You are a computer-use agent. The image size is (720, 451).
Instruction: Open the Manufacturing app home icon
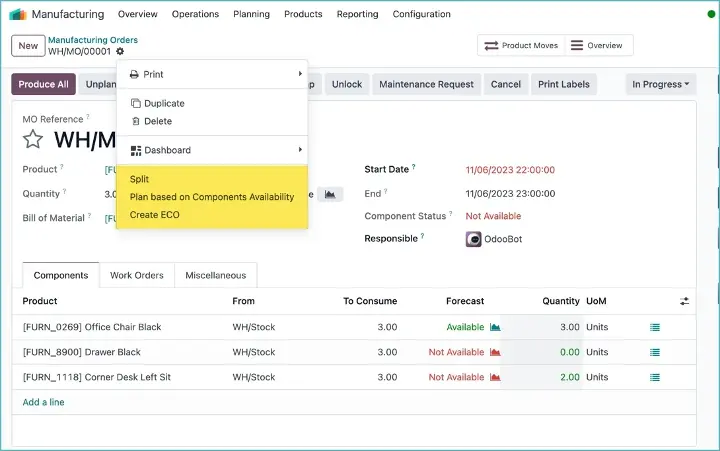pos(18,14)
